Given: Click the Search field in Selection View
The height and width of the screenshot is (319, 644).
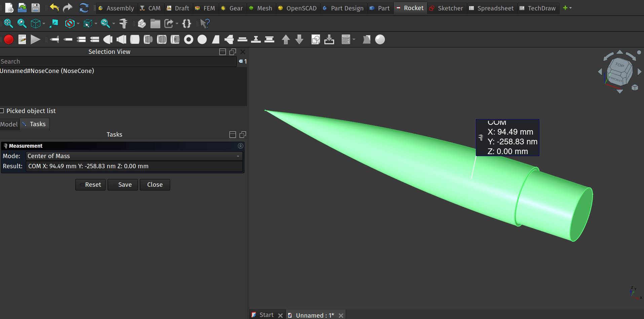Looking at the screenshot, I should [118, 62].
